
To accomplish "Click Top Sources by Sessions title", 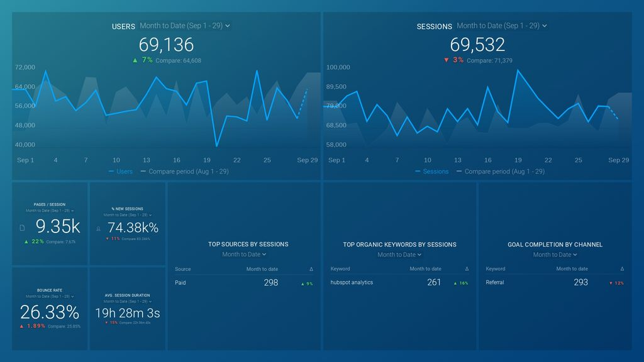I will 248,244.
